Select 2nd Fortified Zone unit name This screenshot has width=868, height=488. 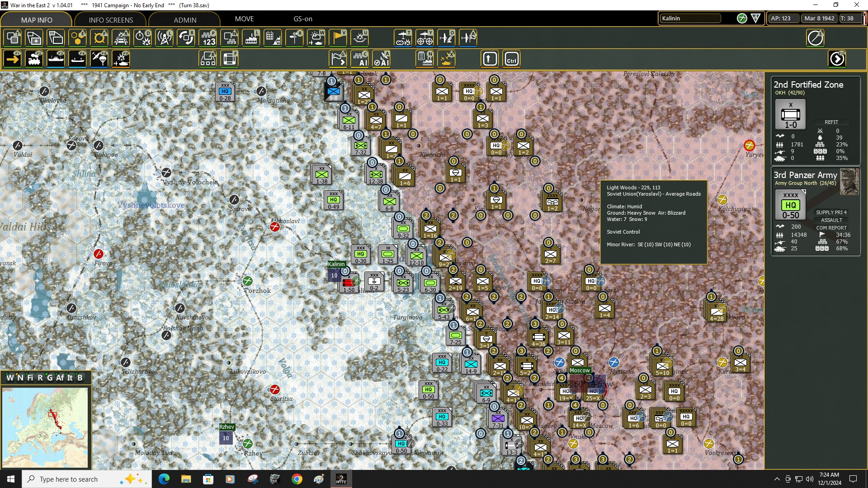point(808,84)
